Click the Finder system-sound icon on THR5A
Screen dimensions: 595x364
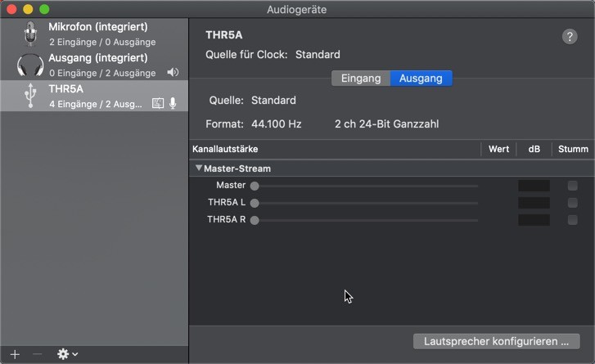tap(158, 104)
